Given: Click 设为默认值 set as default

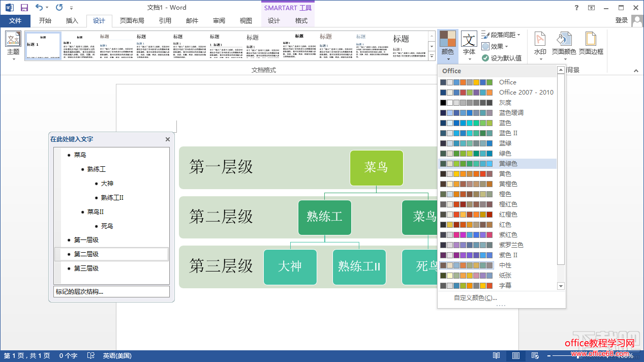Looking at the screenshot, I should pyautogui.click(x=502, y=58).
